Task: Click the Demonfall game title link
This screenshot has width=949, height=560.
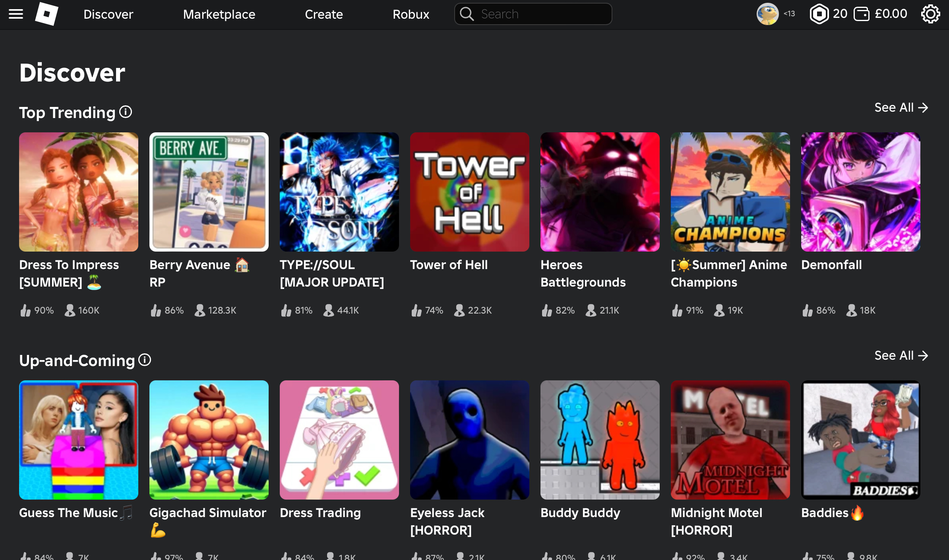Action: pyautogui.click(x=831, y=265)
